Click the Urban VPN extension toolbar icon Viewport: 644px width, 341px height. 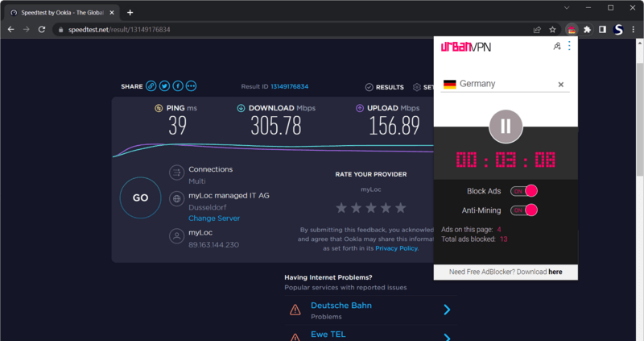pos(572,30)
